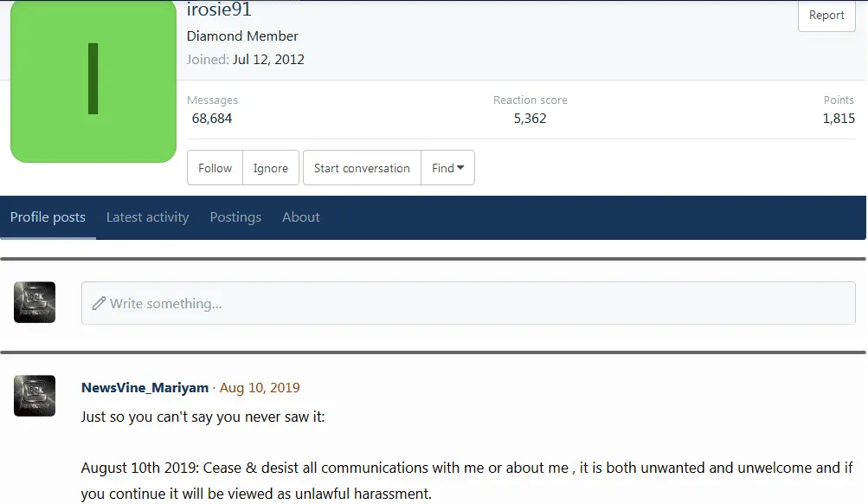This screenshot has height=504, width=868.
Task: Click the pencil icon in the post box
Action: coord(99,304)
